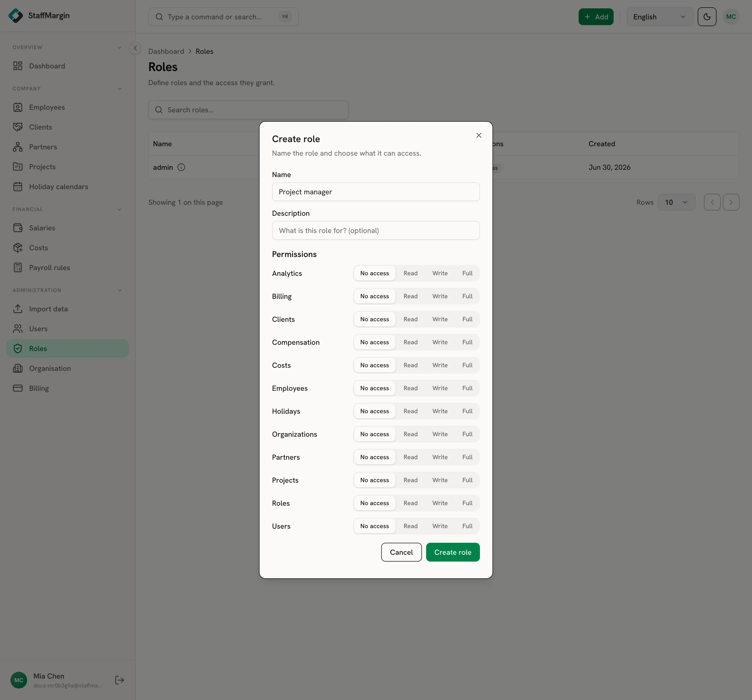Open the Billing card icon in sidebar

coord(18,388)
